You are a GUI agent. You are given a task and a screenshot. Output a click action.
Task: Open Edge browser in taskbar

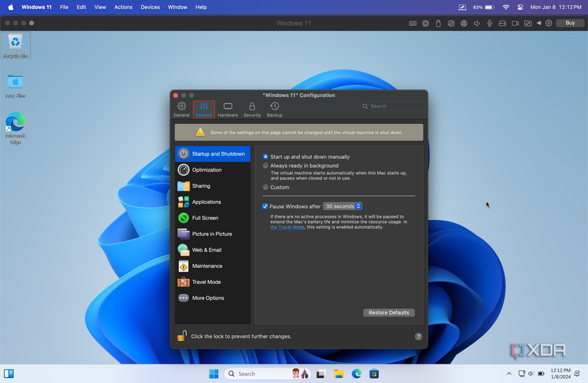click(356, 374)
